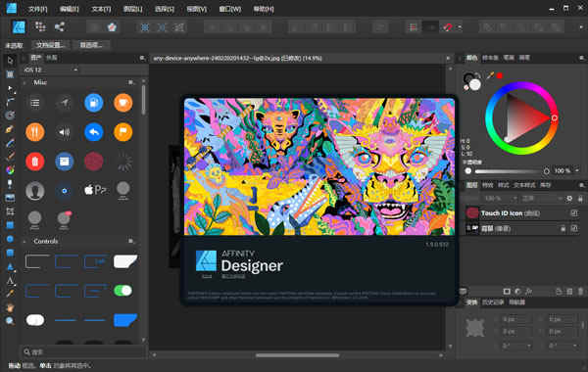
Task: Open the View (V) menu
Action: (x=196, y=9)
